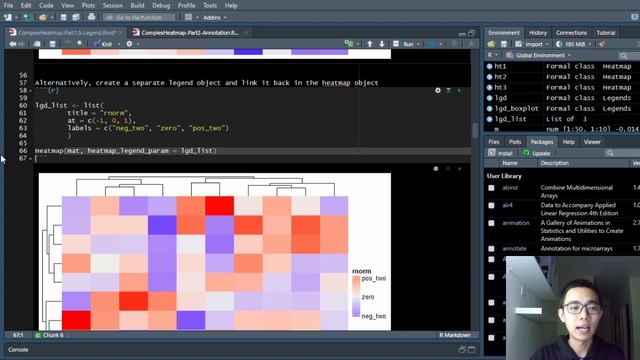Open the Session menu

pos(113,5)
